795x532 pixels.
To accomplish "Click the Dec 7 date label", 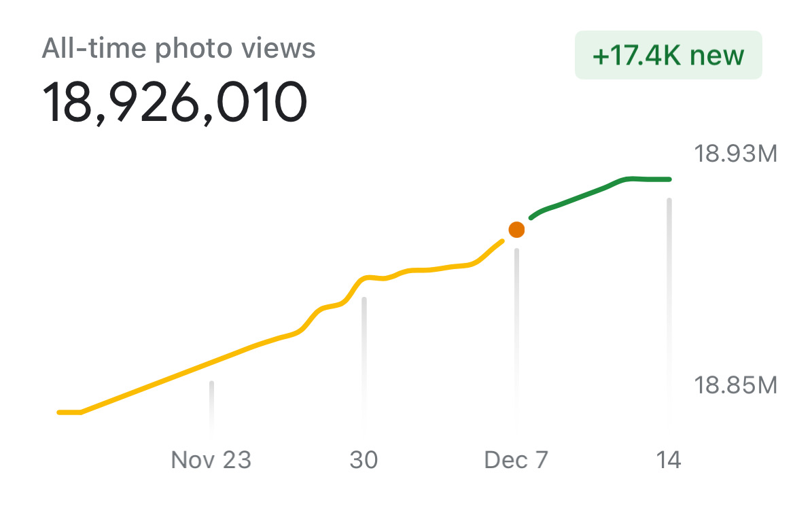I will coord(516,460).
